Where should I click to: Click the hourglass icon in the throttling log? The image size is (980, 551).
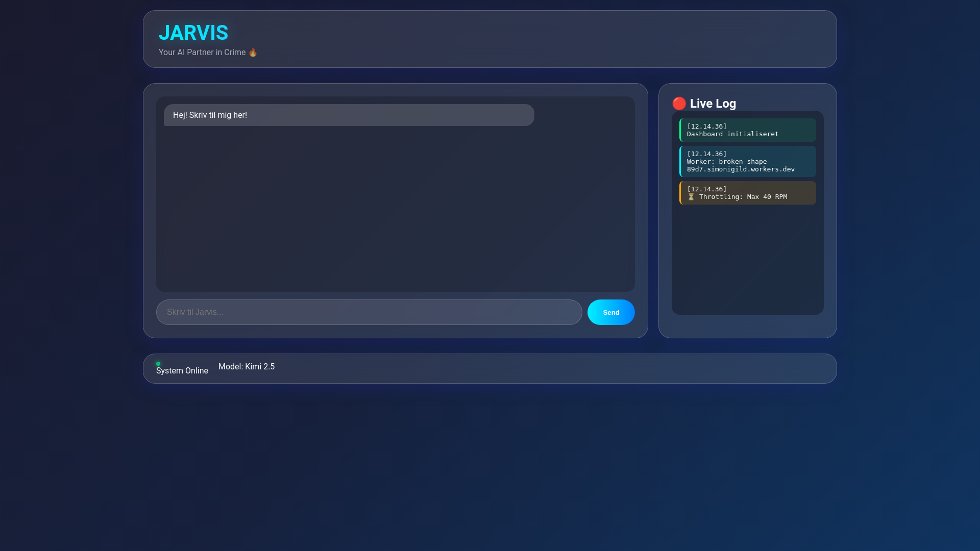click(691, 197)
